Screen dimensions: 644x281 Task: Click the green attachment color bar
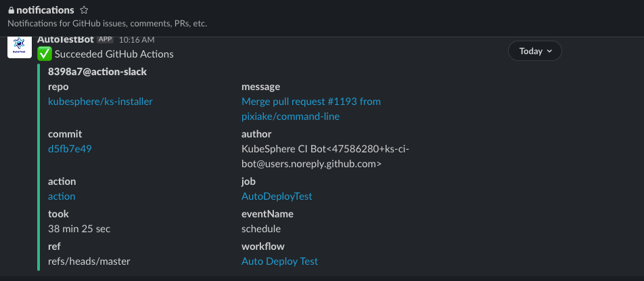[x=39, y=167]
